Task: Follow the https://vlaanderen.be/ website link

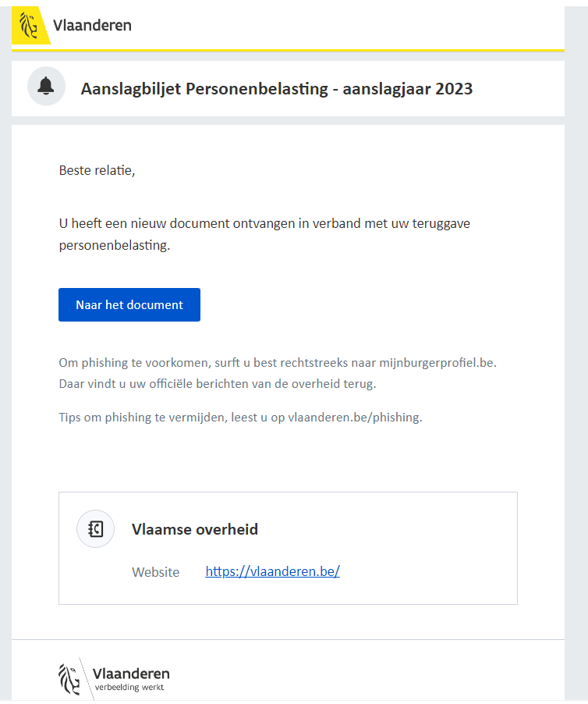Action: tap(272, 571)
